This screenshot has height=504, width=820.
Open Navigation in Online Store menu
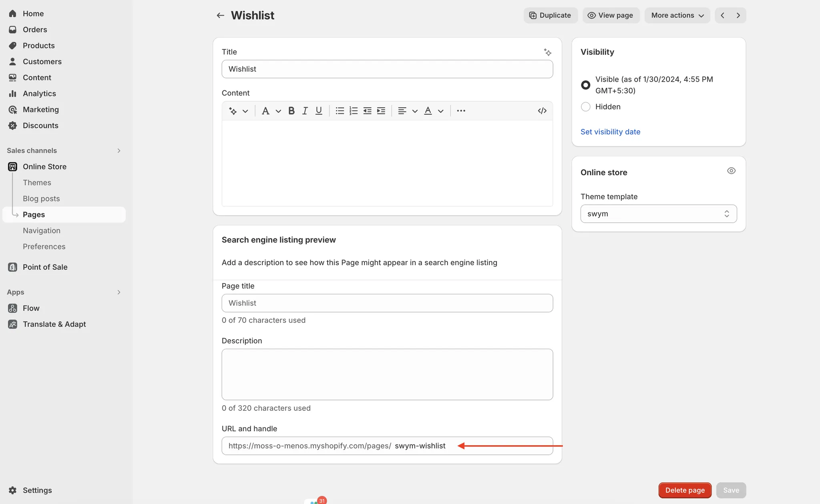[42, 231]
